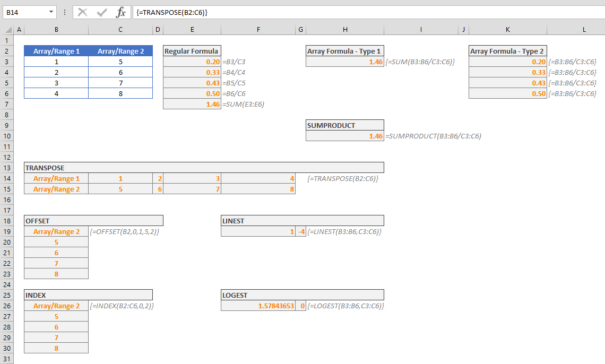605x364 pixels.
Task: Open the Name Box dropdown arrow
Action: [x=51, y=12]
